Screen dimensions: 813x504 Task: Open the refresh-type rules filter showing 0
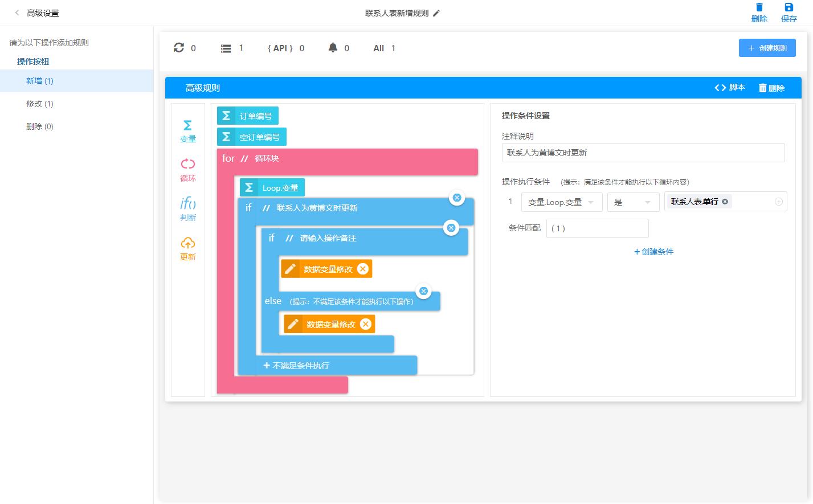185,48
